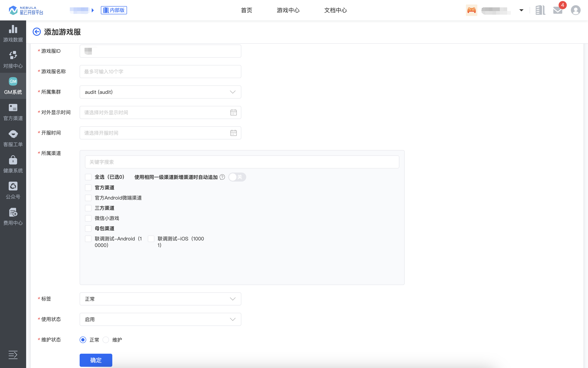Screen dimensions: 588x368
Task: Click the 游戏服ID input field
Action: point(160,51)
